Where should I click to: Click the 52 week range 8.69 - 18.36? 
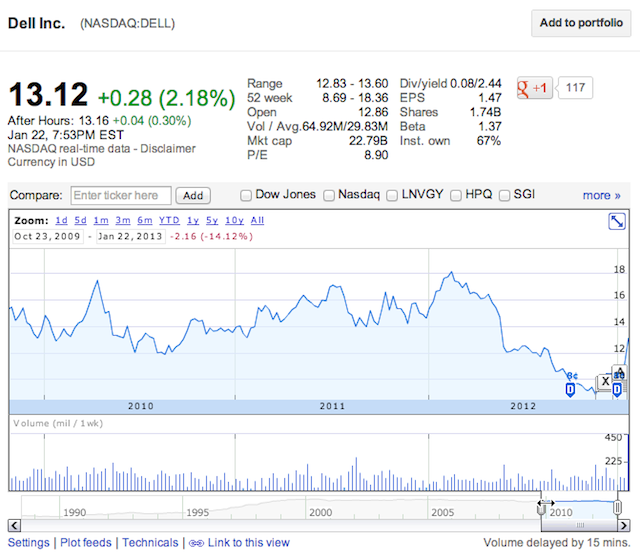click(x=355, y=98)
